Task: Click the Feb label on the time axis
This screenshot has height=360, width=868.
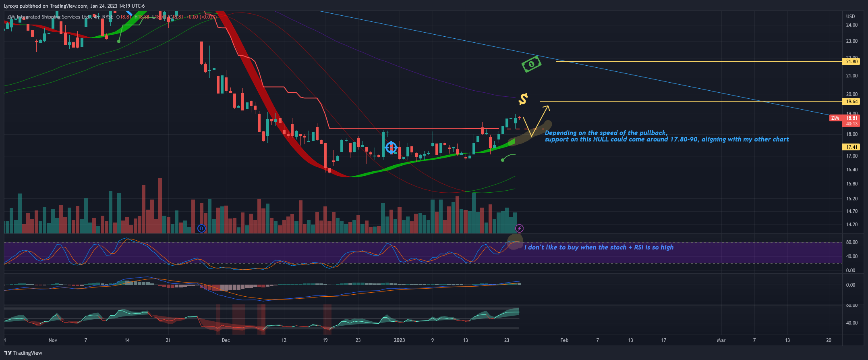Action: (564, 340)
